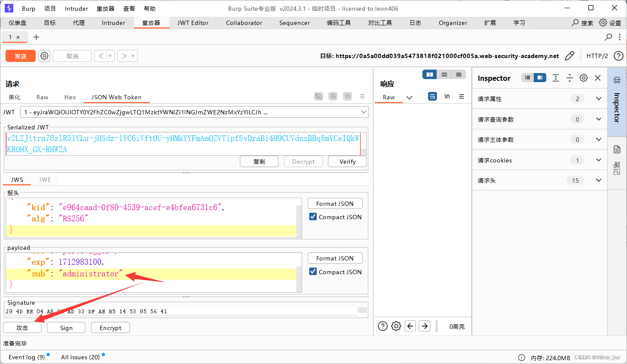Toggle hide non-printable characters in request
Image resolution: width=627 pixels, height=364 pixels.
click(x=318, y=96)
